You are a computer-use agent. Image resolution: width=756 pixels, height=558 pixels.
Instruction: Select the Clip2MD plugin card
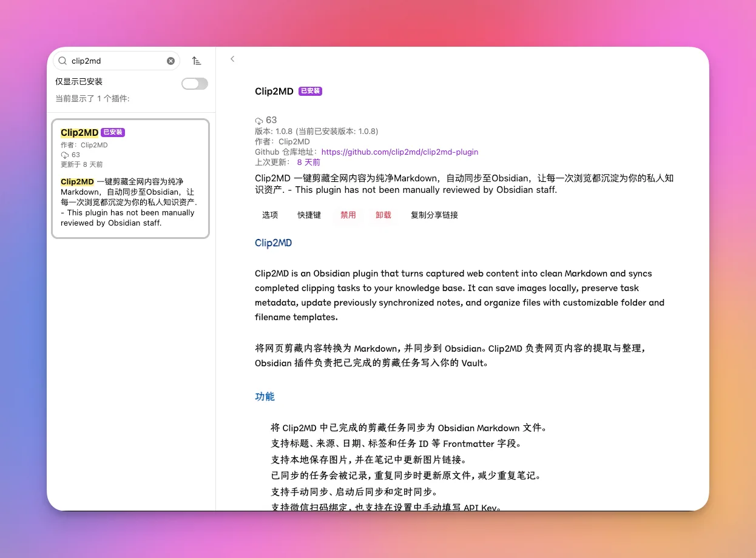coord(130,178)
